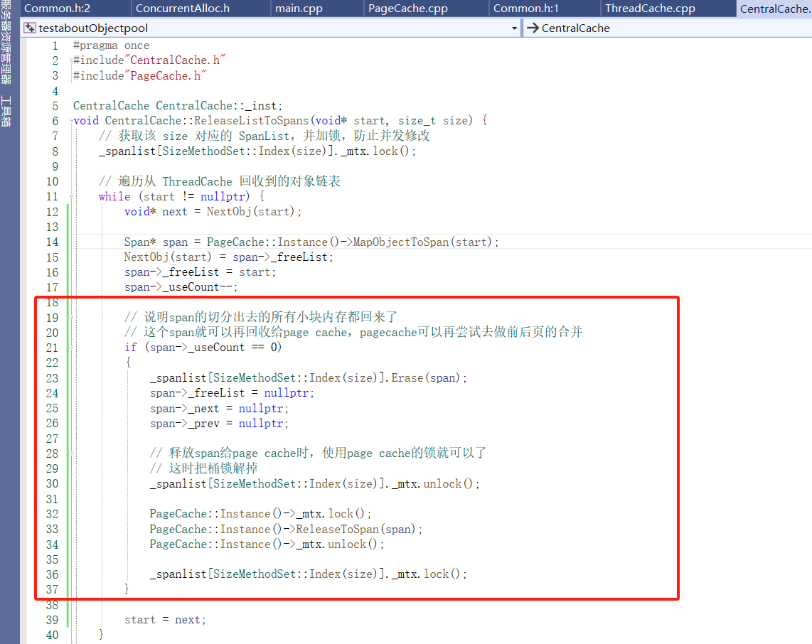812x644 pixels.
Task: Collapse the while loop at line 11
Action: [x=72, y=197]
